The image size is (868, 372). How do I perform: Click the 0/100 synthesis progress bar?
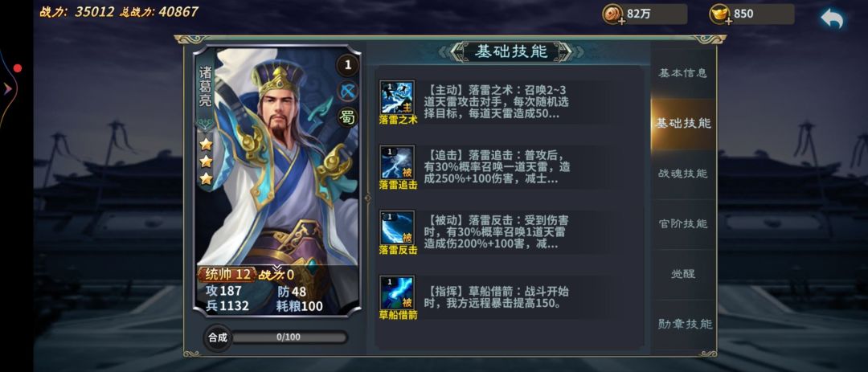tap(289, 337)
